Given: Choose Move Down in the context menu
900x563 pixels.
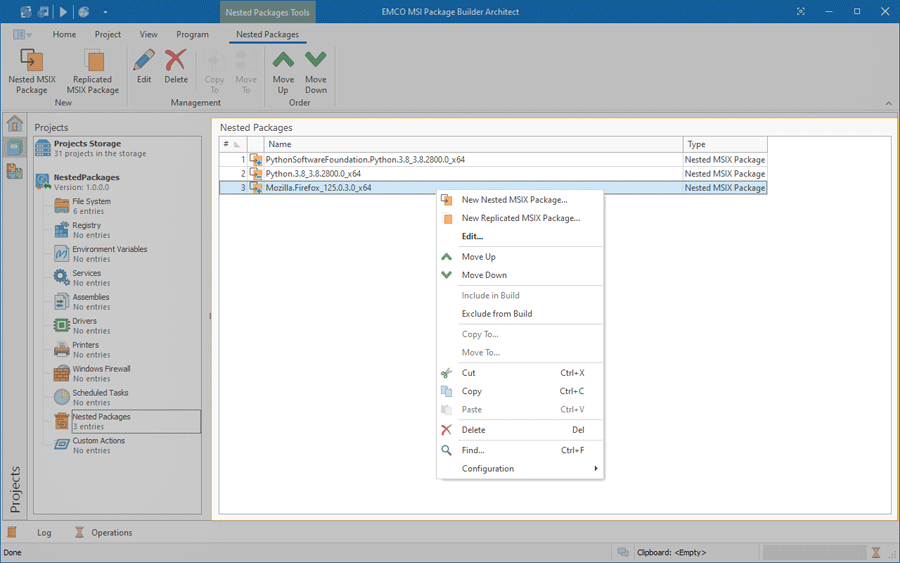Looking at the screenshot, I should point(520,275).
